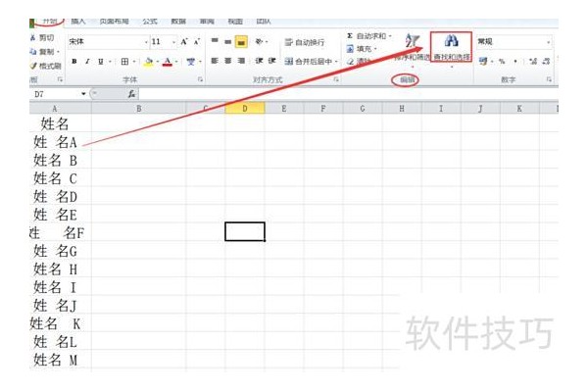Image resolution: width=588 pixels, height=392 pixels.
Task: Align cell text to the right
Action: pyautogui.click(x=241, y=61)
